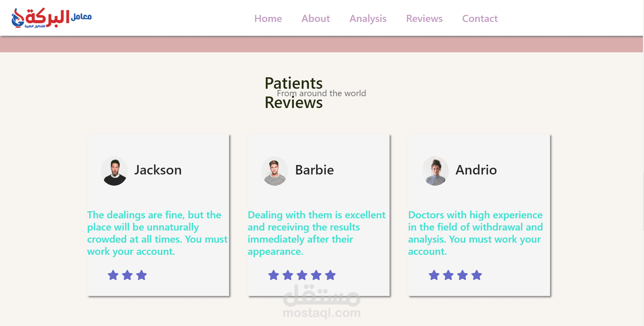This screenshot has width=644, height=326.
Task: Click Barbie's round profile photo
Action: [x=275, y=171]
